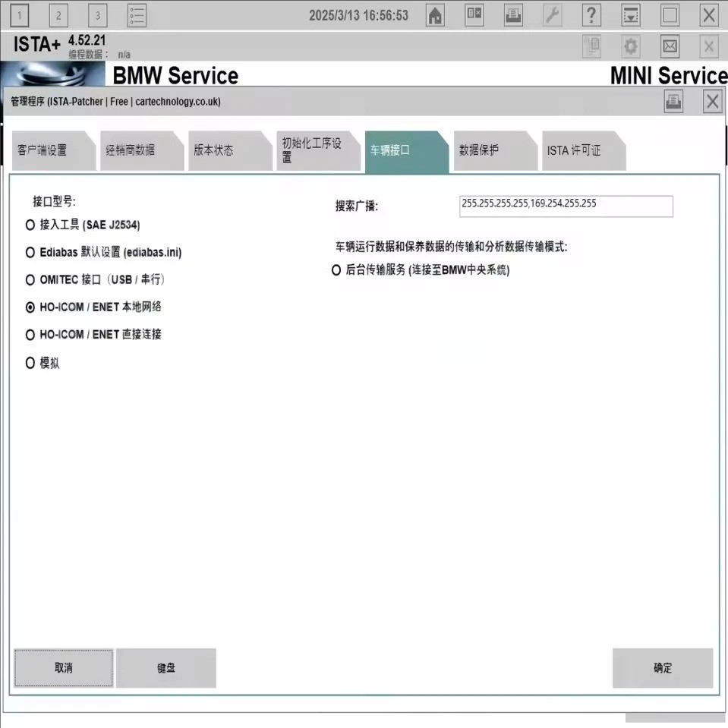Open the printer icon on the top toolbar

pyautogui.click(x=512, y=14)
